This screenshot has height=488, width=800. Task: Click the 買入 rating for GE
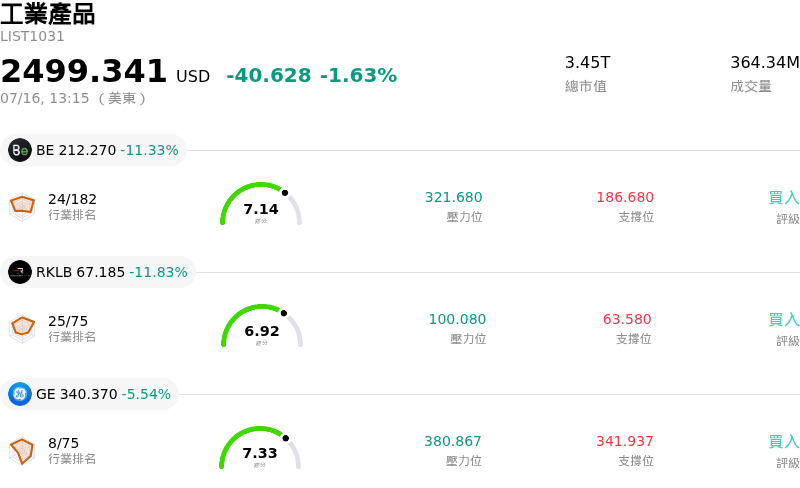[784, 442]
